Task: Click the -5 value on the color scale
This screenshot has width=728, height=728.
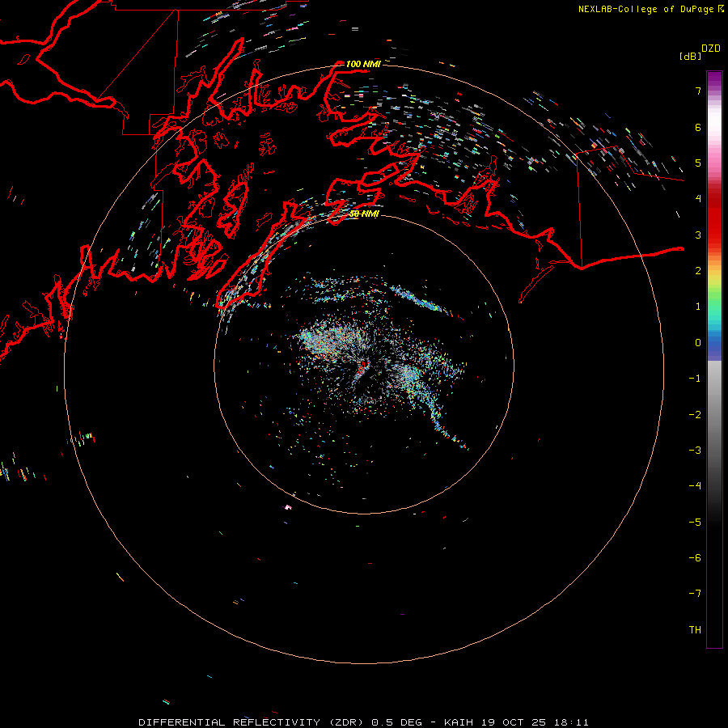Action: [695, 523]
